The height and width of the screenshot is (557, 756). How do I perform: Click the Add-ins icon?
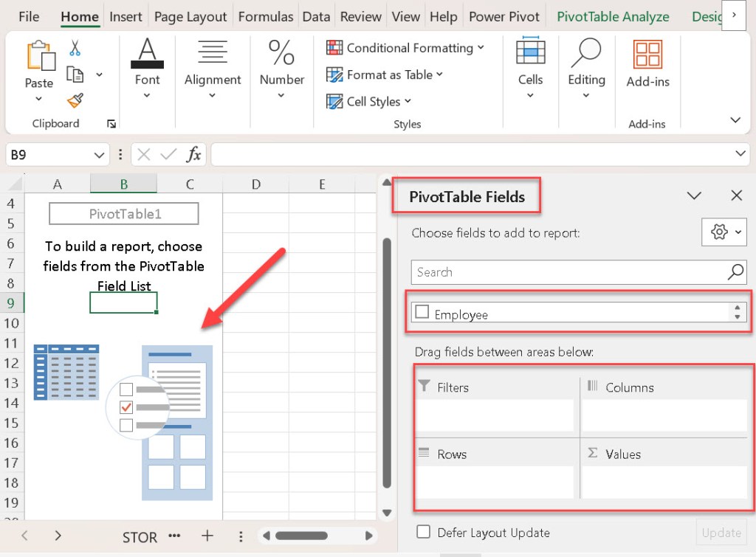point(647,55)
